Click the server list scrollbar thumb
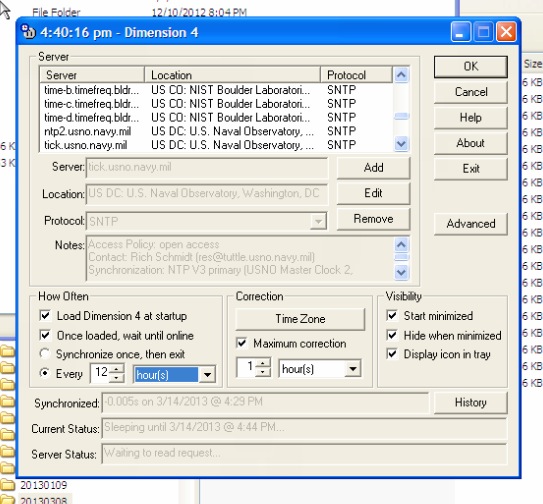The width and height of the screenshot is (543, 504). (x=401, y=116)
